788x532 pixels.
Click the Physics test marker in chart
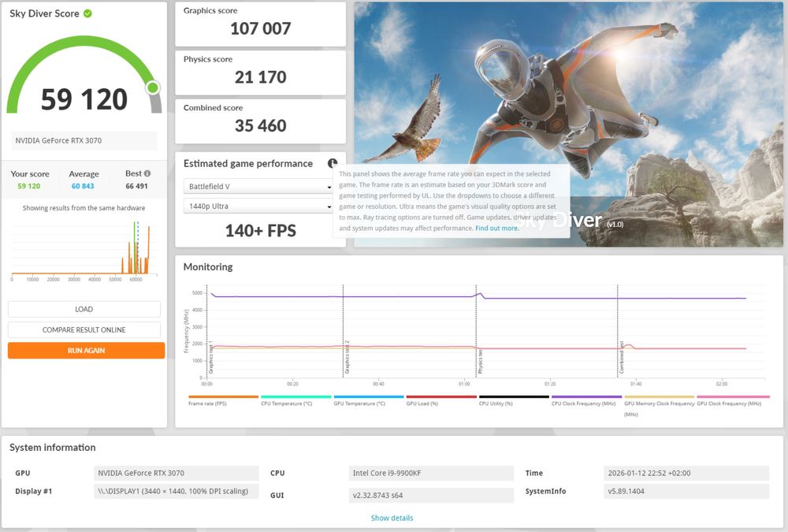pyautogui.click(x=481, y=362)
